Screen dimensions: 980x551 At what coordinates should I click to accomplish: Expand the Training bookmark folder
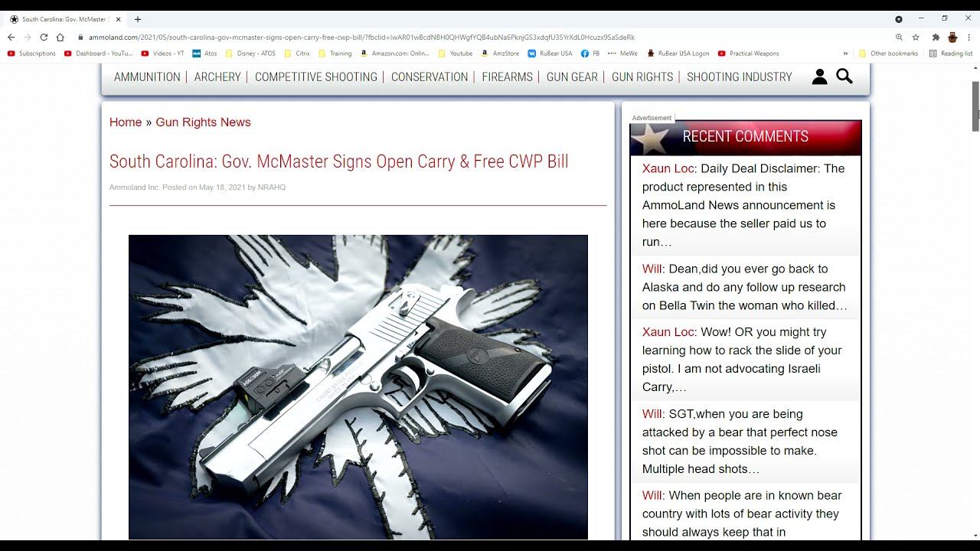click(335, 54)
